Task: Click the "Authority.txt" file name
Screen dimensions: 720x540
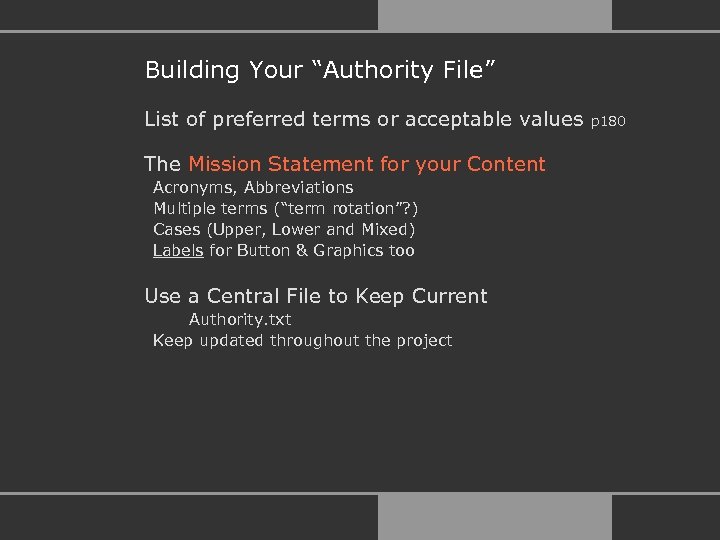Action: click(x=240, y=320)
